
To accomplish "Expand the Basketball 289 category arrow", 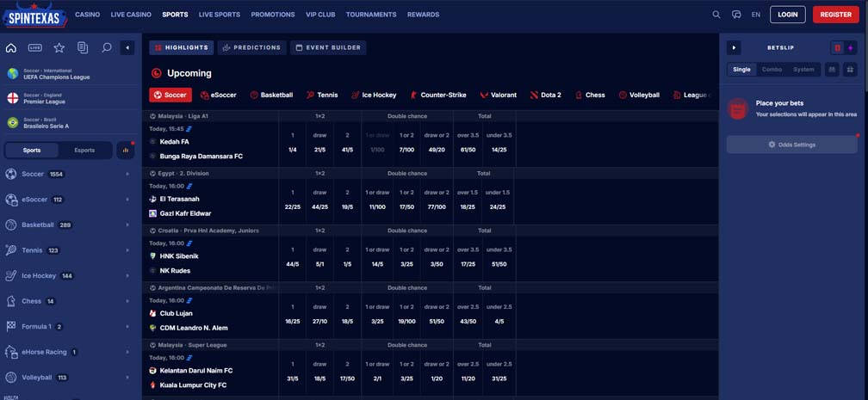I will [127, 225].
